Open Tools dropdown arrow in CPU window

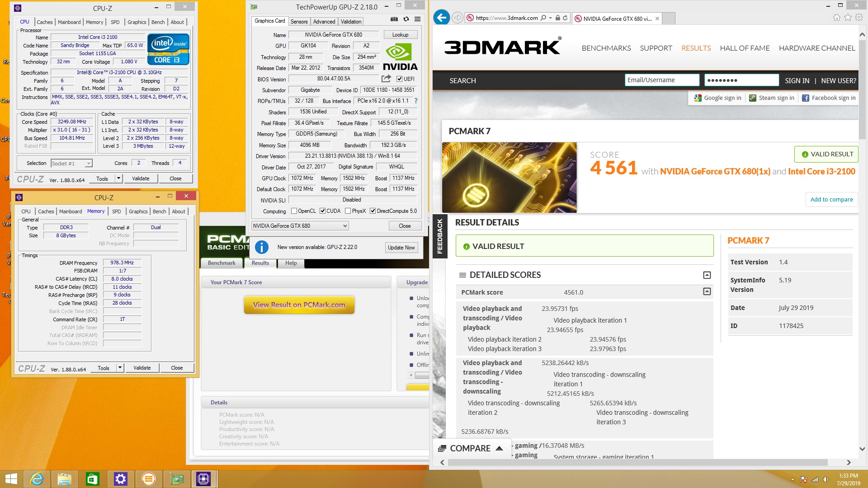(119, 178)
